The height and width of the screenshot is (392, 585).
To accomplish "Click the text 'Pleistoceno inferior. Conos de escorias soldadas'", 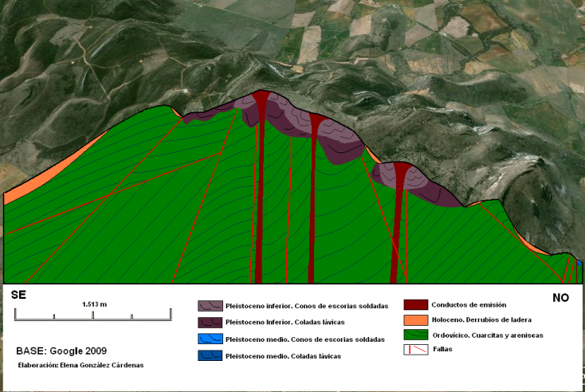I will [307, 306].
